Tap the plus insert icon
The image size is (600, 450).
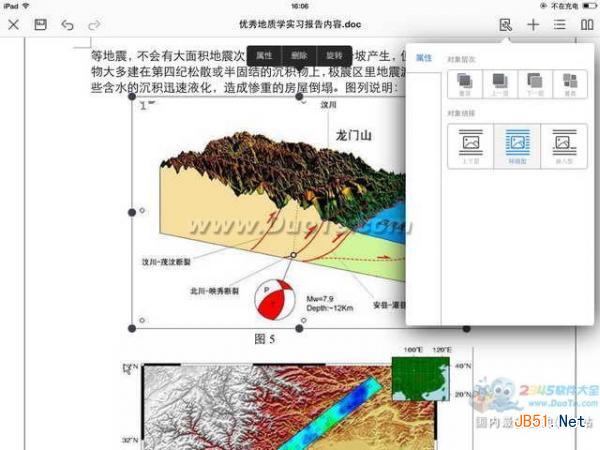click(x=533, y=23)
